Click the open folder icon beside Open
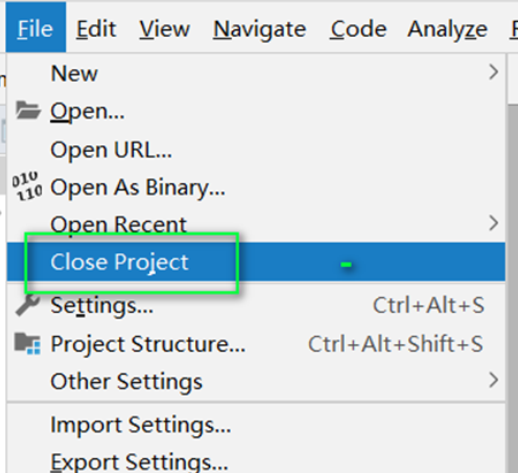This screenshot has width=518, height=473. [x=28, y=110]
